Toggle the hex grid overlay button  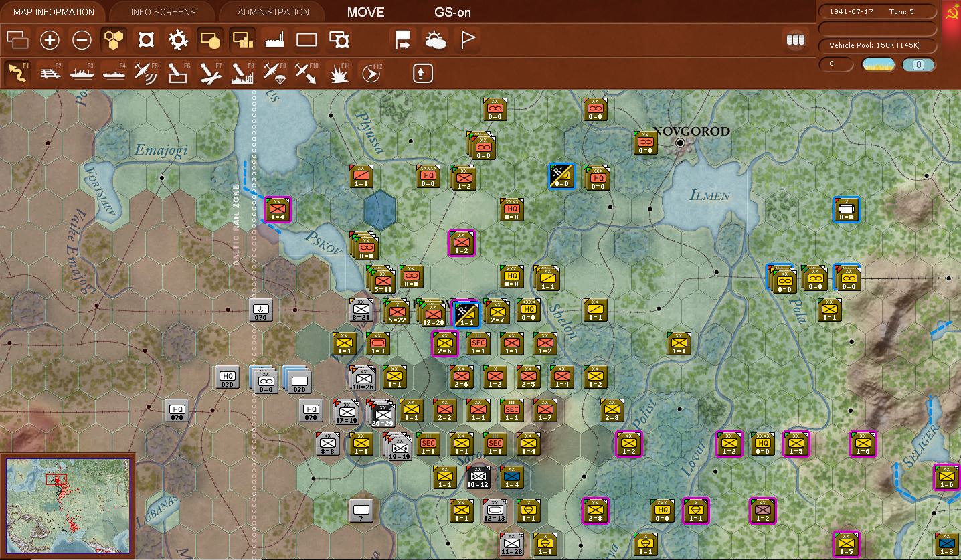click(114, 40)
